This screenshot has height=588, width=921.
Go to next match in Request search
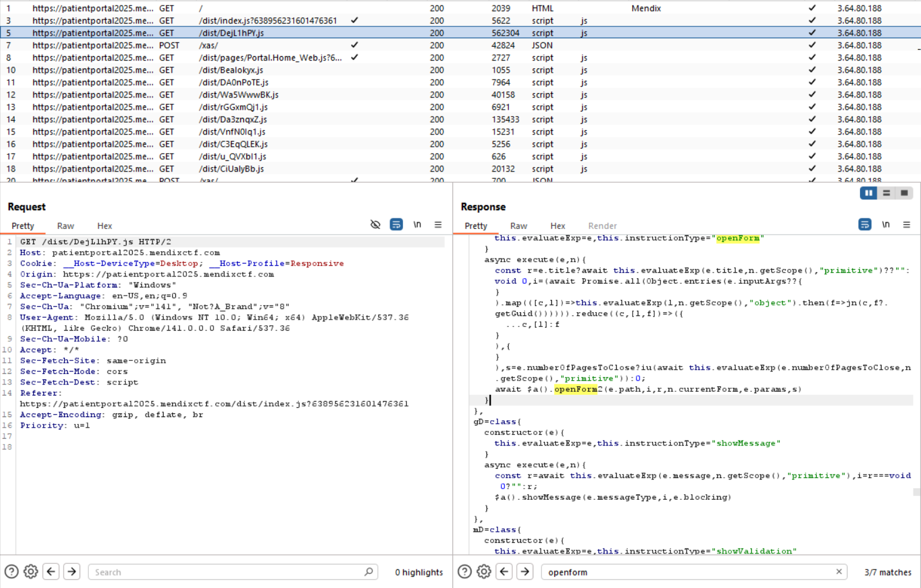click(x=72, y=572)
